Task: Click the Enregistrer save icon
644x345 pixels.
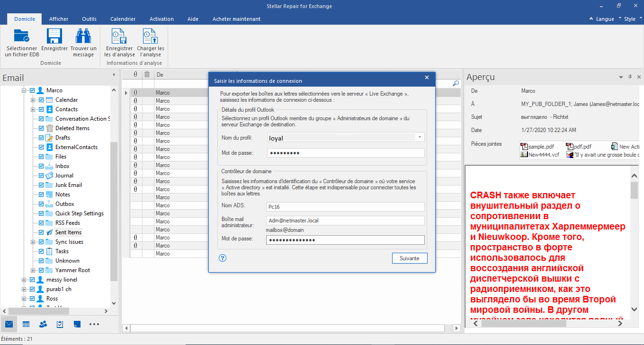Action: pos(54,37)
